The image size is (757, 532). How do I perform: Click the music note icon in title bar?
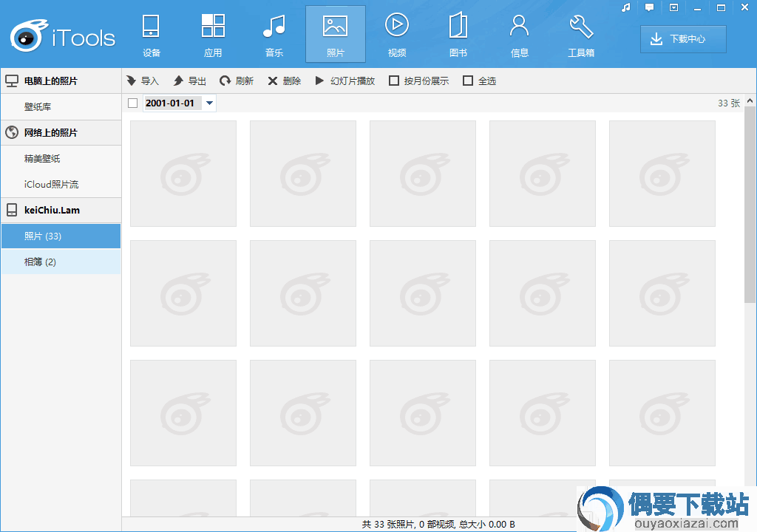pyautogui.click(x=626, y=7)
